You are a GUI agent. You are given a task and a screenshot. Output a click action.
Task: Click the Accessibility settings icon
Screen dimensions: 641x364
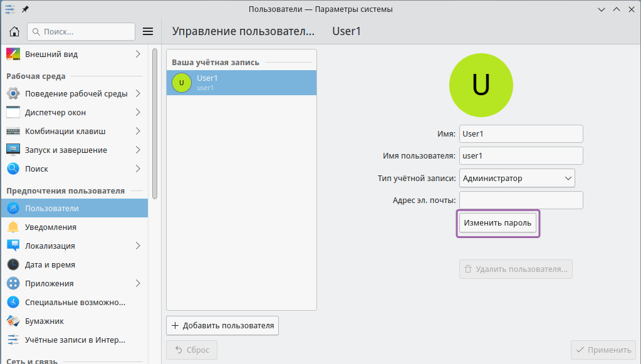tap(13, 302)
